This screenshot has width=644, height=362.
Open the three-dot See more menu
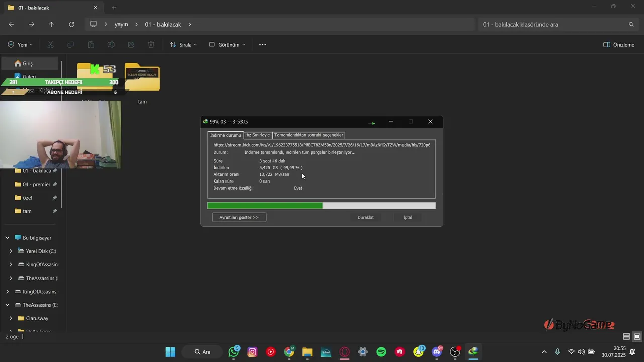coord(262,45)
